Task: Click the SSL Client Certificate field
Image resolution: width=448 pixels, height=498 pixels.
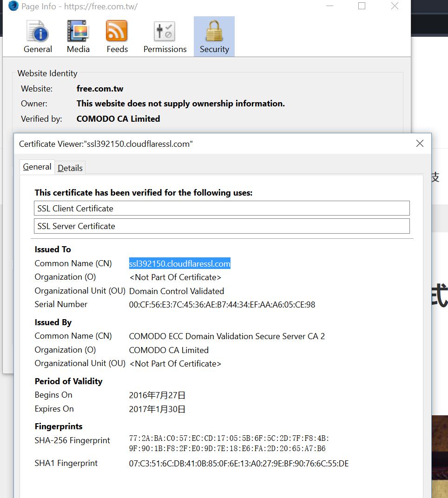Action: pos(222,209)
